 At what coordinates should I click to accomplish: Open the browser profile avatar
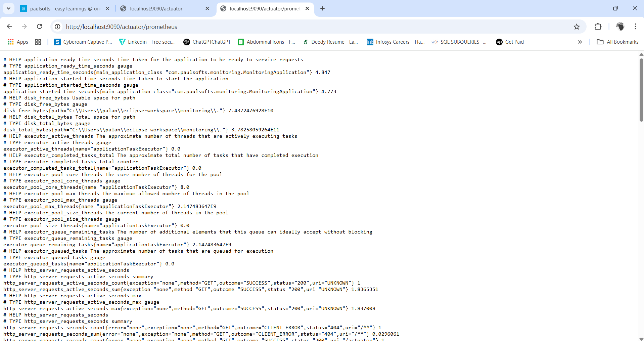620,27
